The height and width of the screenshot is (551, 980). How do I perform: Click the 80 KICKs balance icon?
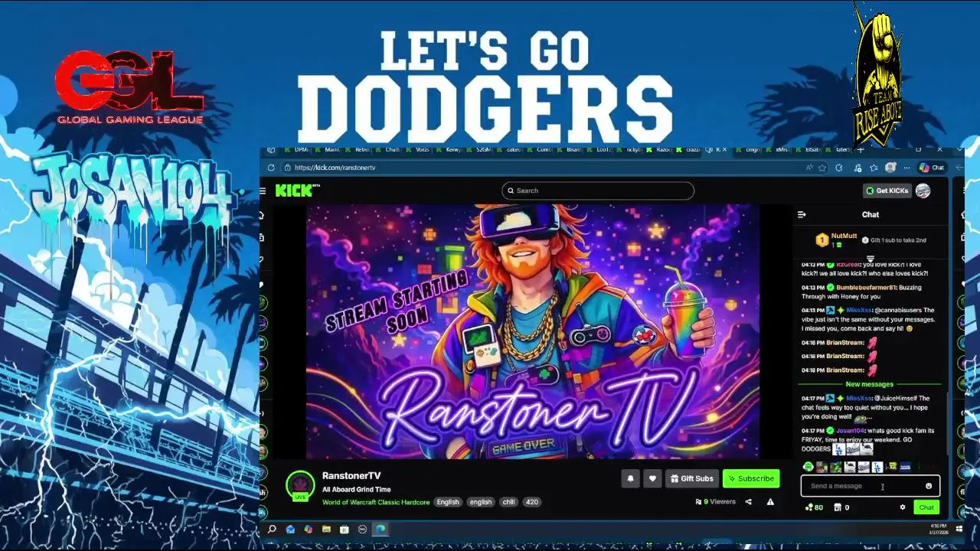pos(814,507)
